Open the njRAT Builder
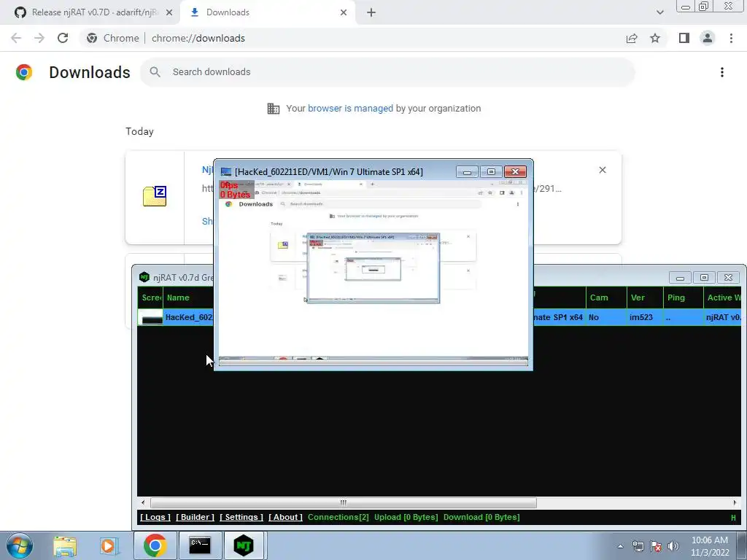This screenshot has width=747, height=560. pos(195,517)
